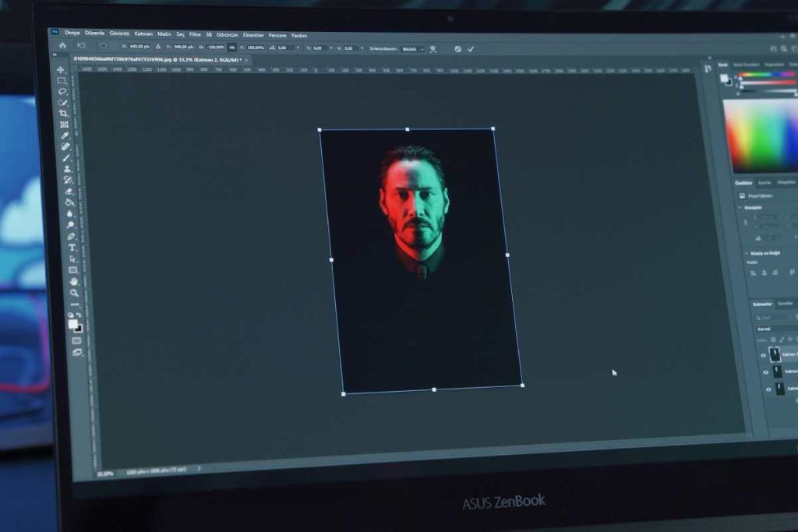The width and height of the screenshot is (798, 532).
Task: Open the Filtre menu
Action: [195, 34]
